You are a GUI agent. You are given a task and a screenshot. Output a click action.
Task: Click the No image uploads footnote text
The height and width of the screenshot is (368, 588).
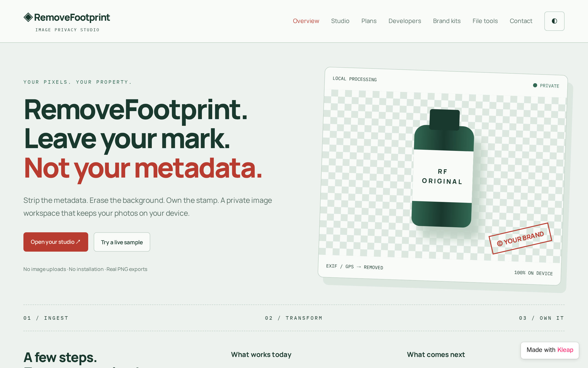(85, 269)
